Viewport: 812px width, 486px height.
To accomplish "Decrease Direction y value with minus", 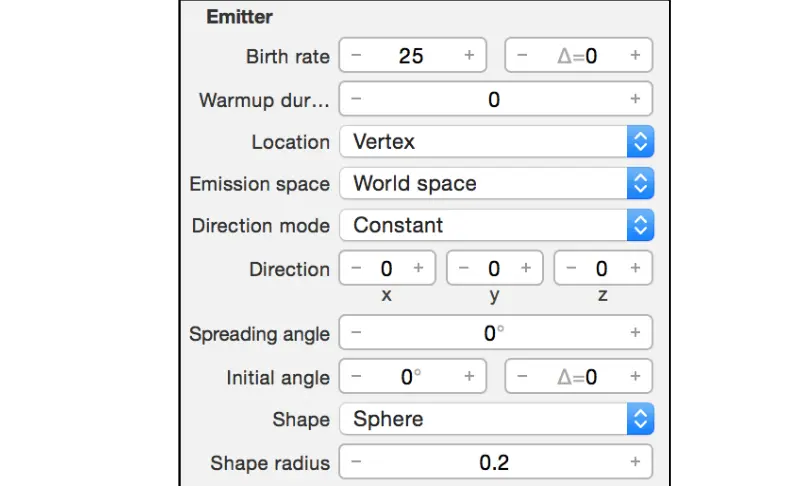I will (x=464, y=268).
